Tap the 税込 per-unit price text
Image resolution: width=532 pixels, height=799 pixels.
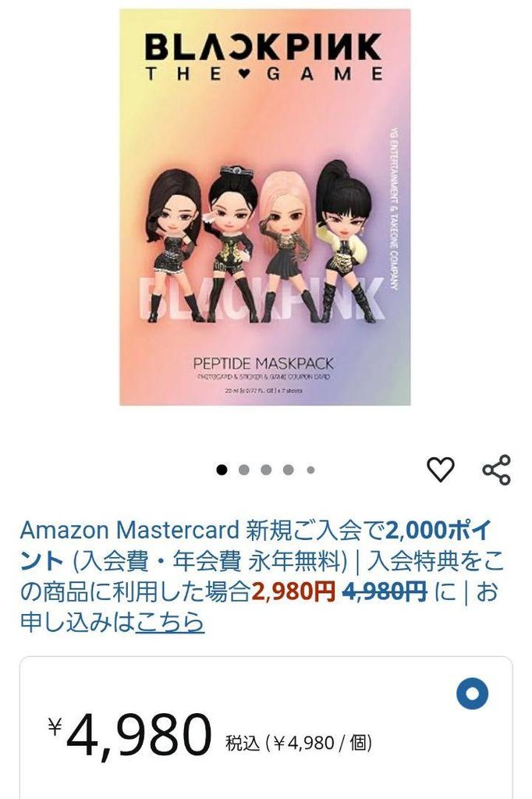point(299,743)
